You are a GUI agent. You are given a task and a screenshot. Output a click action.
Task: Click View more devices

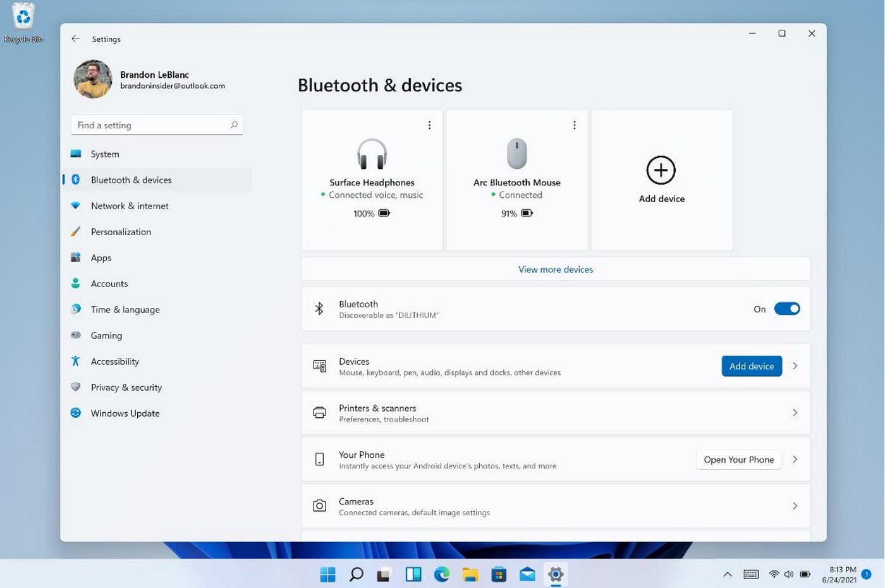[555, 269]
